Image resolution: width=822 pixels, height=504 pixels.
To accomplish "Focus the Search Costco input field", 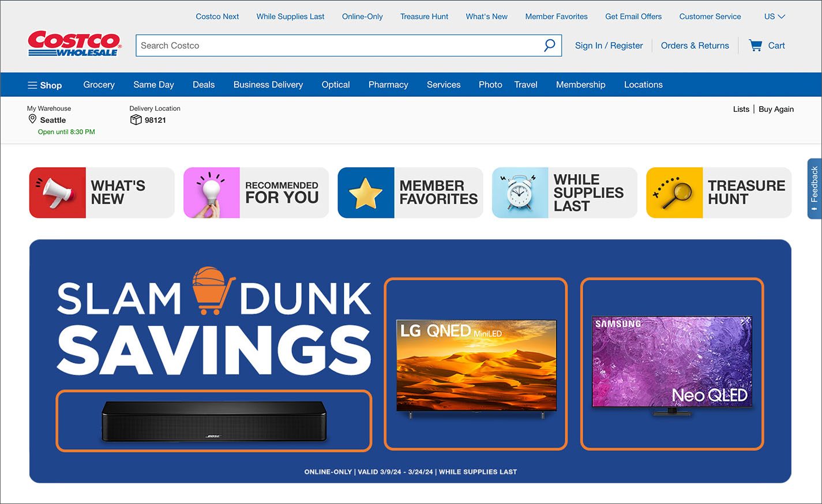I will 337,46.
